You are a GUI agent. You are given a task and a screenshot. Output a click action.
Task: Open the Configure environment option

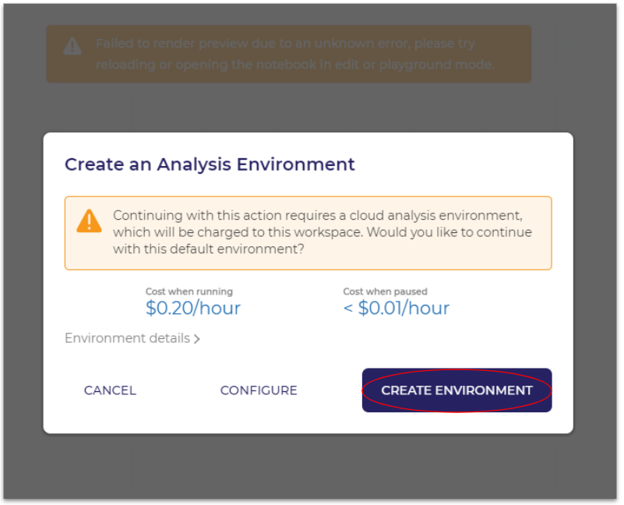tap(259, 390)
